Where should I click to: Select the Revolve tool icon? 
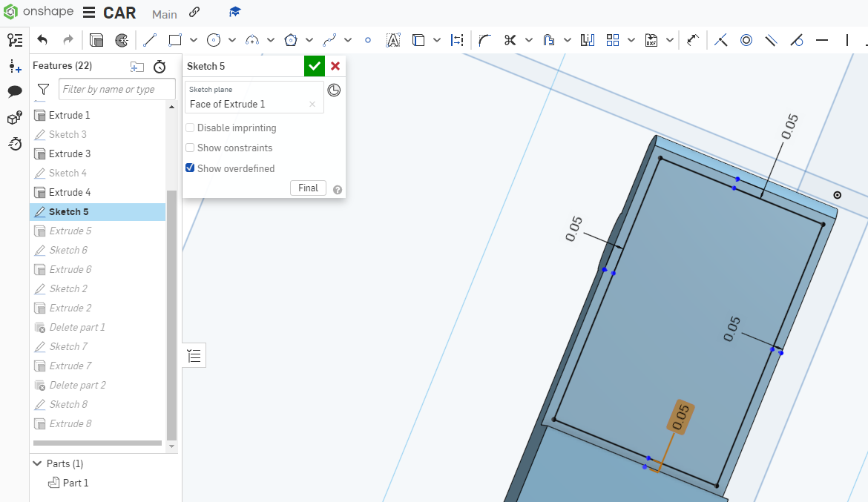[x=122, y=40]
